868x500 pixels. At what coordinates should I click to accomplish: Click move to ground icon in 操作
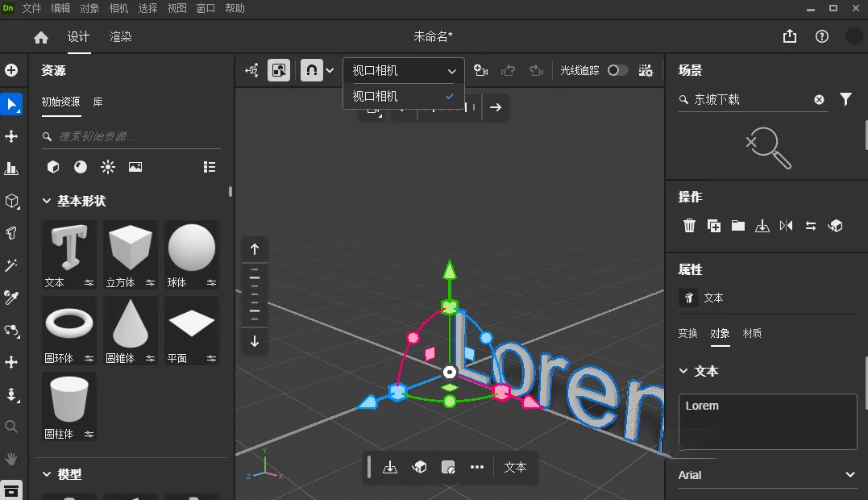[762, 225]
